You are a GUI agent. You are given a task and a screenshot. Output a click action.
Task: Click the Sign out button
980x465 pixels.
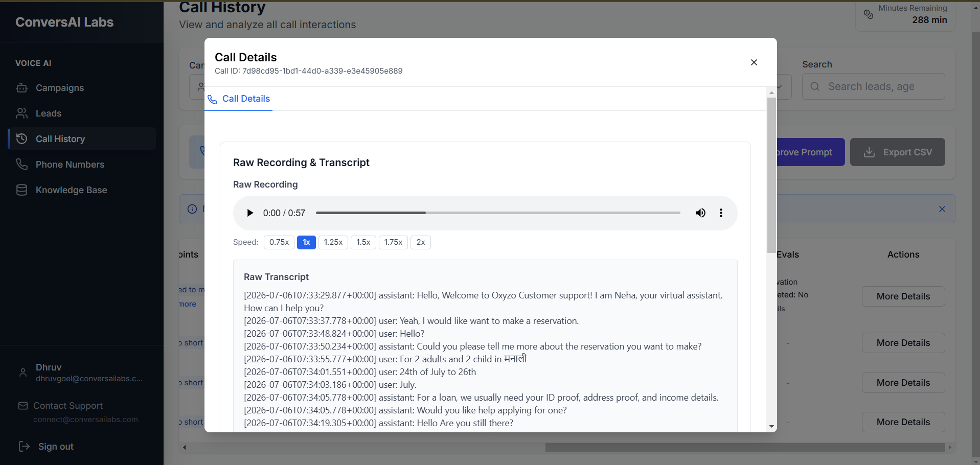coord(46,447)
